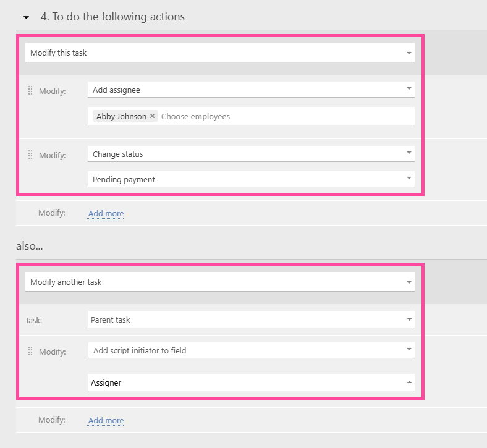
Task: Click Add more link below Pending payment
Action: [x=106, y=213]
